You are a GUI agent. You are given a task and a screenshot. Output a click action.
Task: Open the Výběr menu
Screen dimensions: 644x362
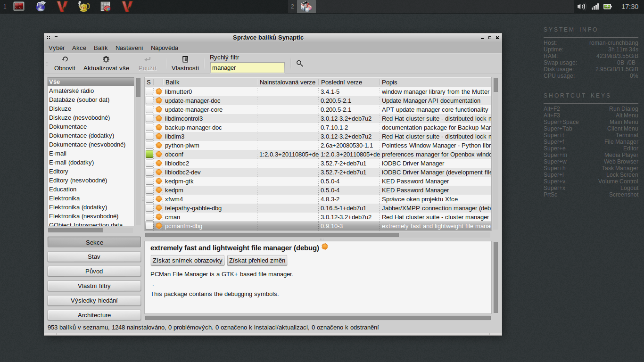[x=57, y=48]
